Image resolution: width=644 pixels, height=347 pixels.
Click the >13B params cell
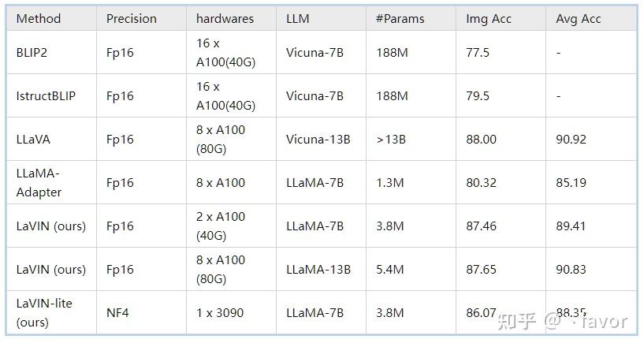[x=391, y=140]
